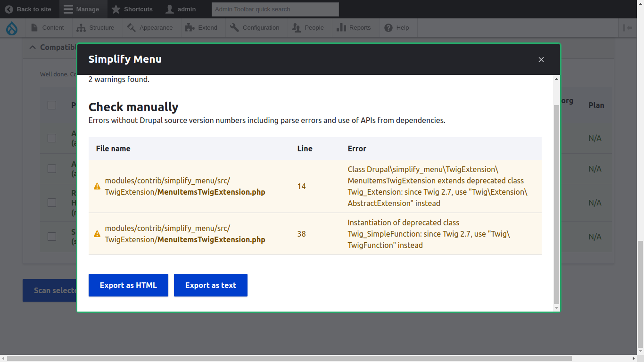Open the Shortcuts star menu
The width and height of the screenshot is (644, 362).
click(132, 9)
